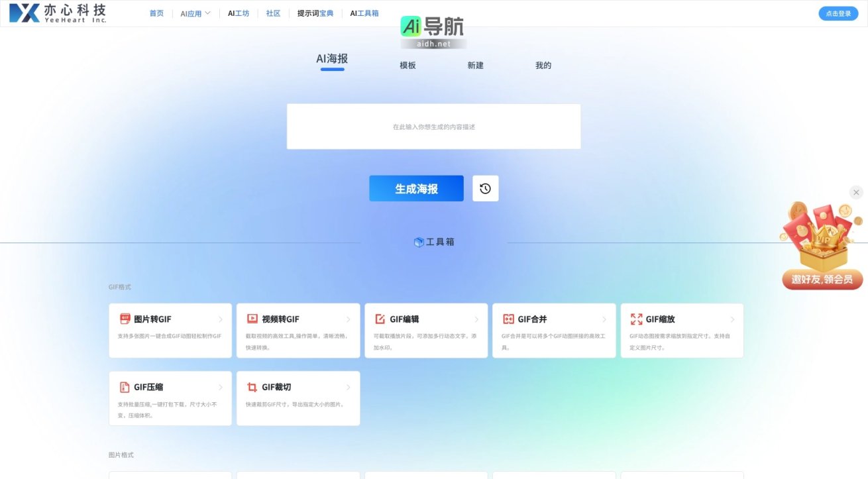Select the GIF裁切 crop icon
This screenshot has height=479, width=868.
click(x=250, y=387)
